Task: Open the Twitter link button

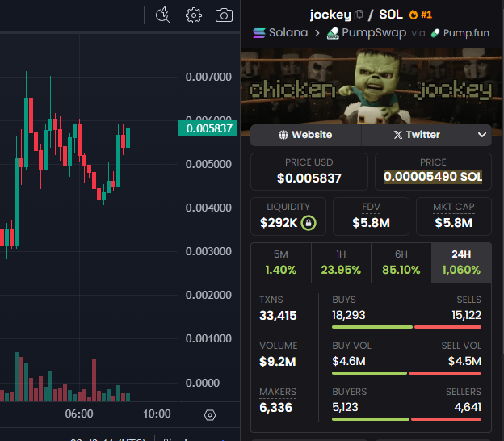Action: (x=417, y=135)
